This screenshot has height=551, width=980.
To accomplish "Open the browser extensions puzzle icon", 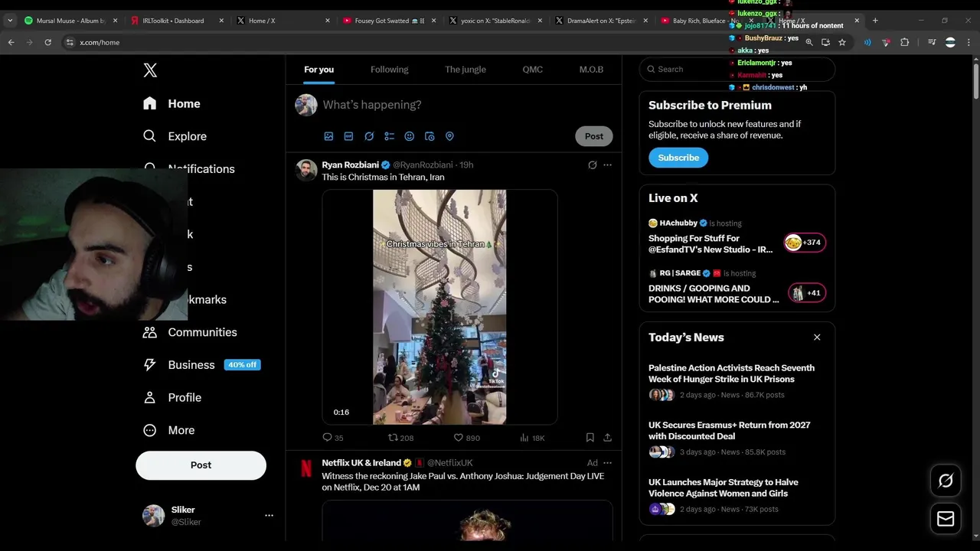I will [x=904, y=43].
